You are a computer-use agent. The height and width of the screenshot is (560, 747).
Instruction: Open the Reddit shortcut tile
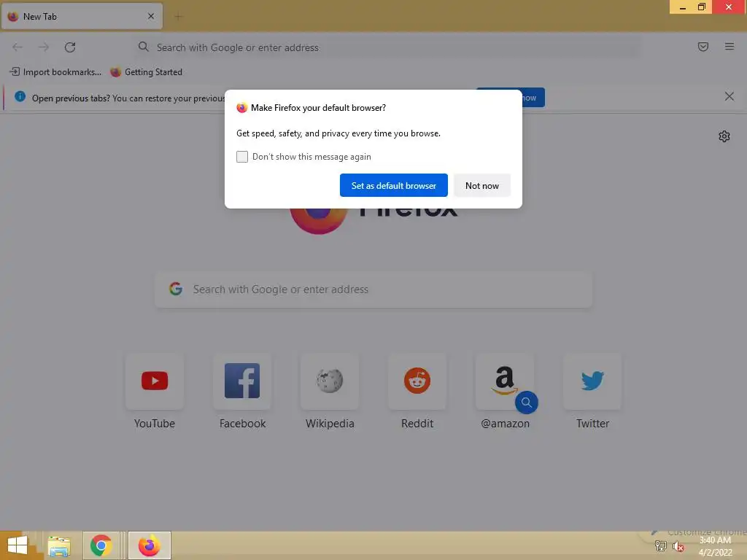pos(417,381)
